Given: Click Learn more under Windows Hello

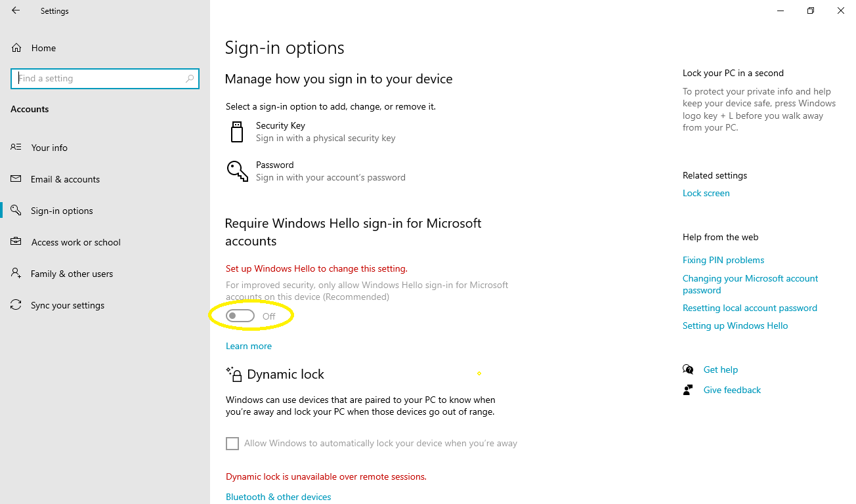Looking at the screenshot, I should tap(249, 346).
